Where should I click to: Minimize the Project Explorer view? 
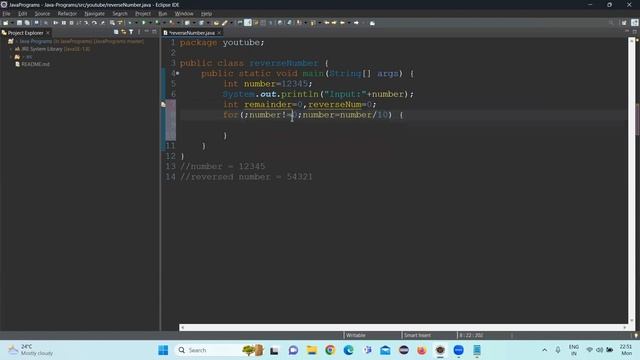(147, 32)
